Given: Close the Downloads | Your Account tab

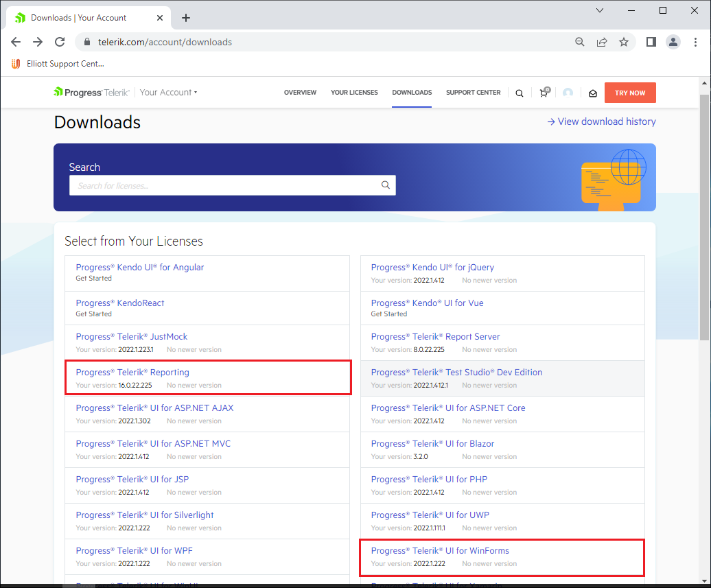Looking at the screenshot, I should click(x=160, y=18).
